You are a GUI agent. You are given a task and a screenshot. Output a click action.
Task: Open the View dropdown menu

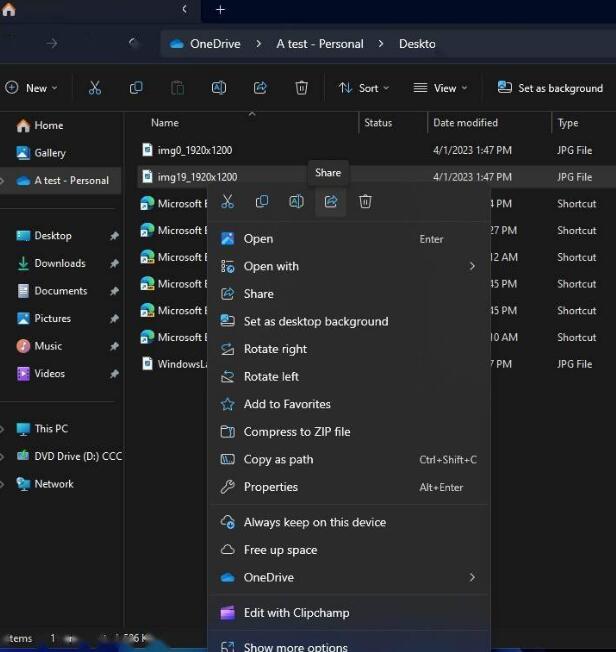435,88
